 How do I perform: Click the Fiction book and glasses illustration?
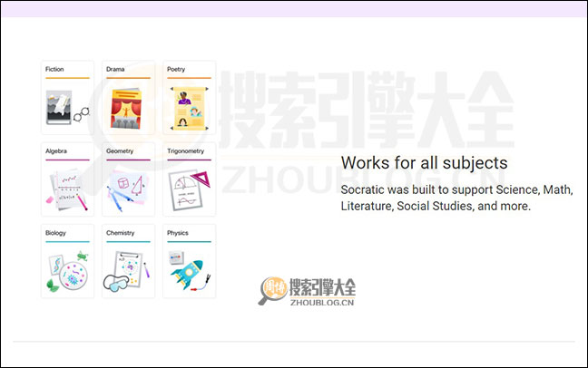coord(67,108)
